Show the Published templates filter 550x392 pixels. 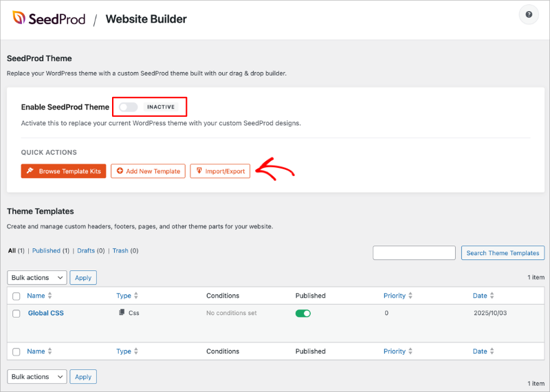tap(47, 251)
